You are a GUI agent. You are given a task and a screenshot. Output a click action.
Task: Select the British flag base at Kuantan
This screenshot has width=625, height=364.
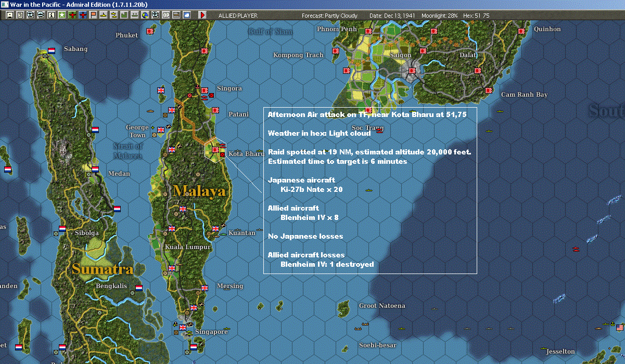[215, 229]
